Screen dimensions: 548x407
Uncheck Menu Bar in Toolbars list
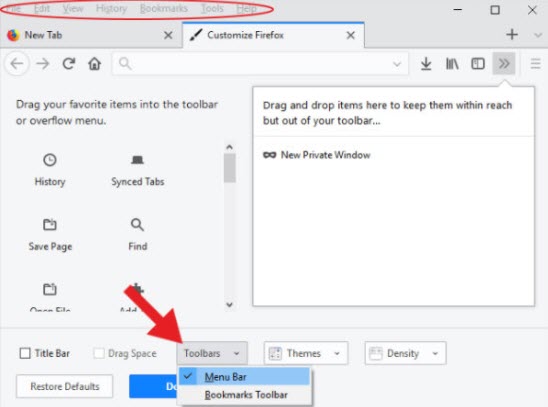tap(244, 377)
